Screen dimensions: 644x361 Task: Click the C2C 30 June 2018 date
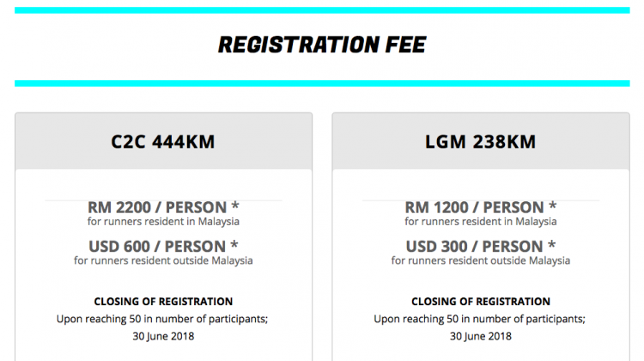click(x=163, y=336)
